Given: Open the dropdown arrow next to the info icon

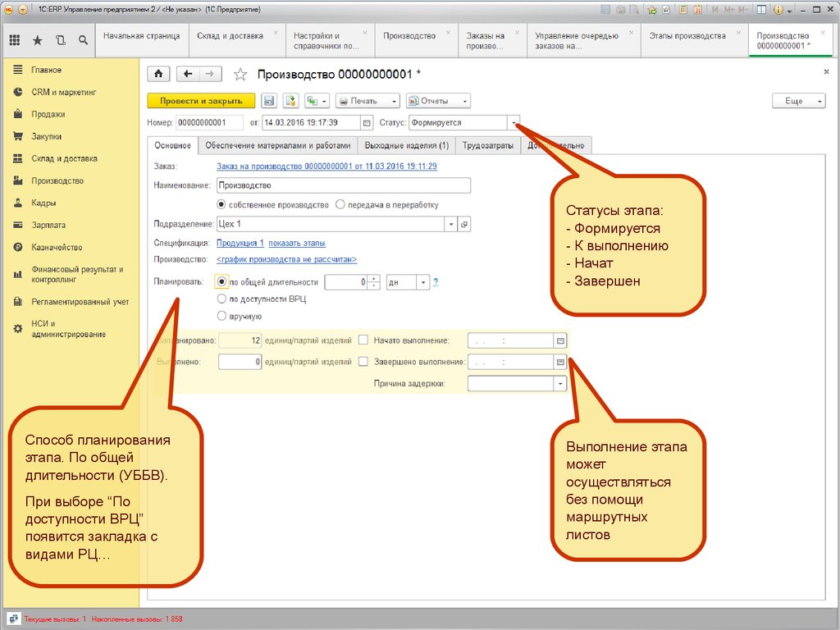Looking at the screenshot, I should point(790,11).
